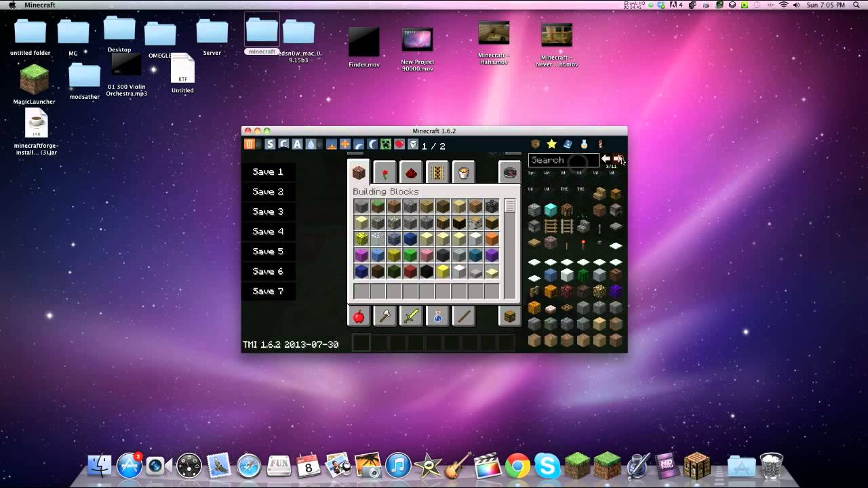Open Safari from the dock
Image resolution: width=868 pixels, height=488 pixels.
(x=249, y=465)
